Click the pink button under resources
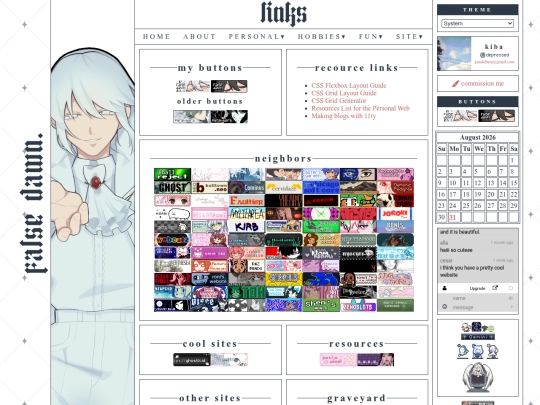Image resolution: width=540 pixels, height=405 pixels. [339, 360]
